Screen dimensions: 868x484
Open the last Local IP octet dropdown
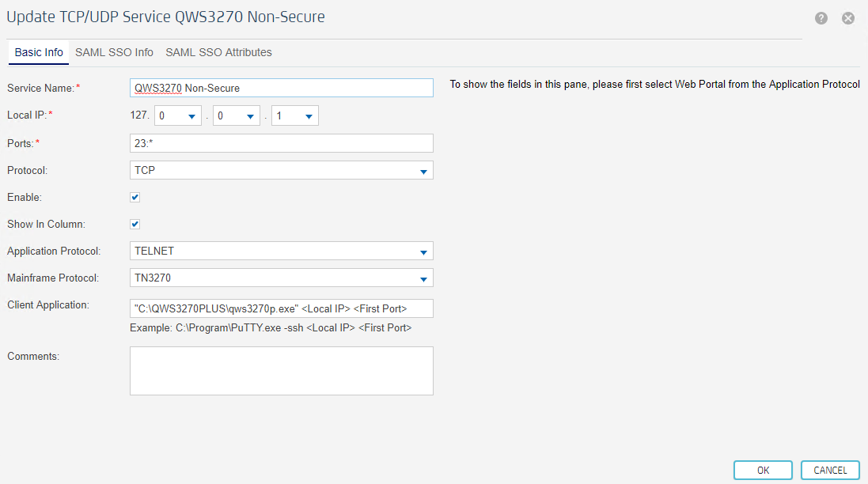pos(294,116)
